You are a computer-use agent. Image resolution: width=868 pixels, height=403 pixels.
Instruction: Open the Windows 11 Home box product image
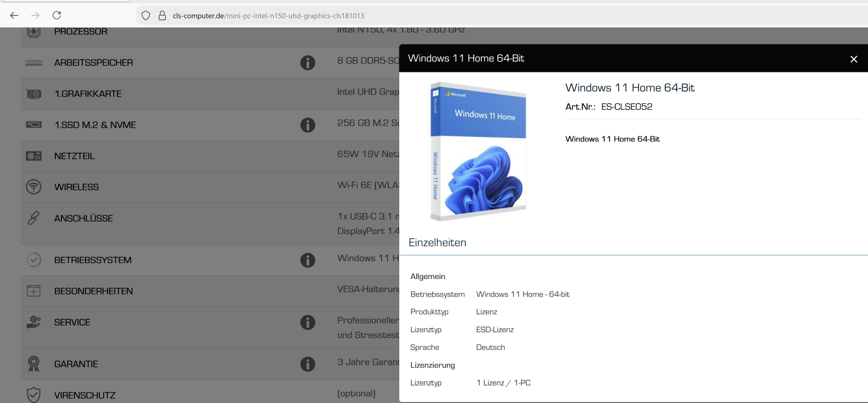pos(479,151)
